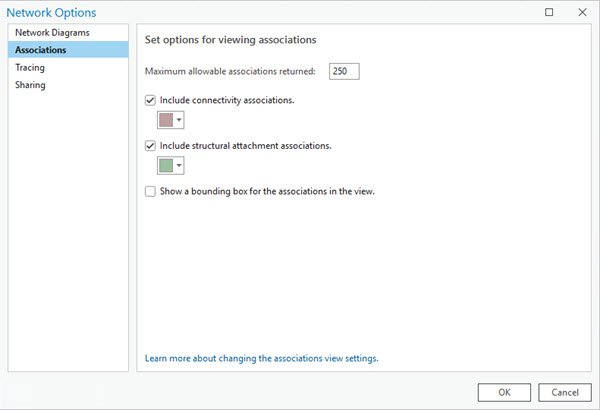Open the associations view settings help link
The height and width of the screenshot is (410, 600).
[261, 357]
